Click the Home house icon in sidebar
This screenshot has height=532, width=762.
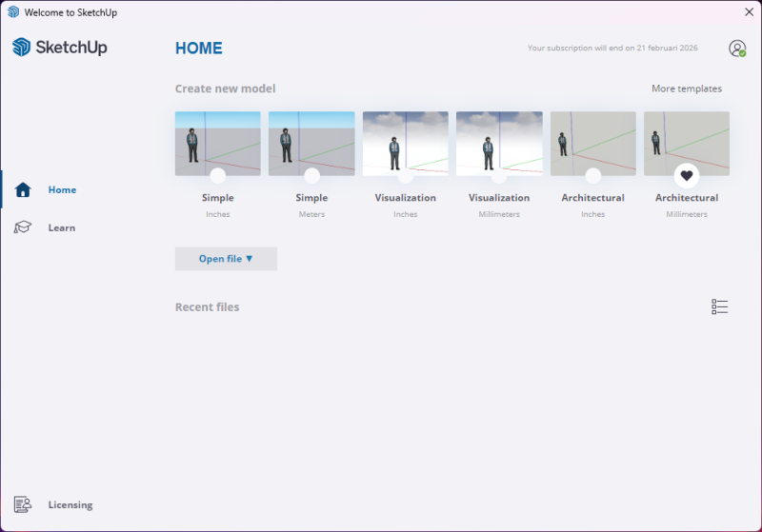[24, 189]
